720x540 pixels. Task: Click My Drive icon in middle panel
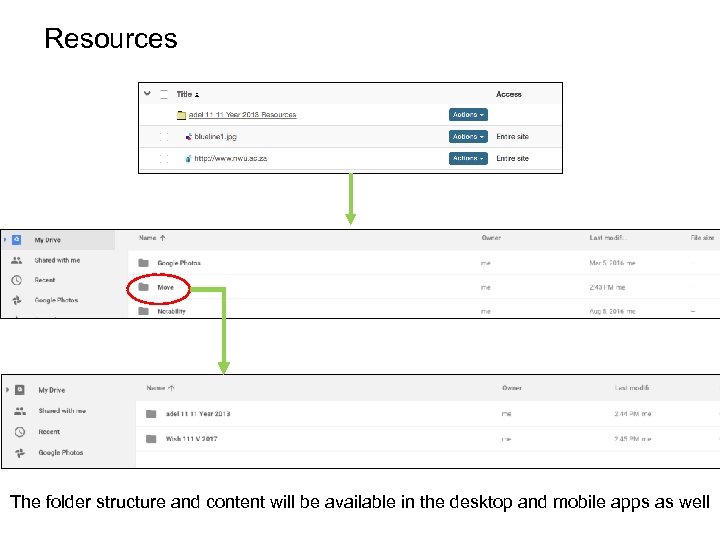tap(17, 240)
